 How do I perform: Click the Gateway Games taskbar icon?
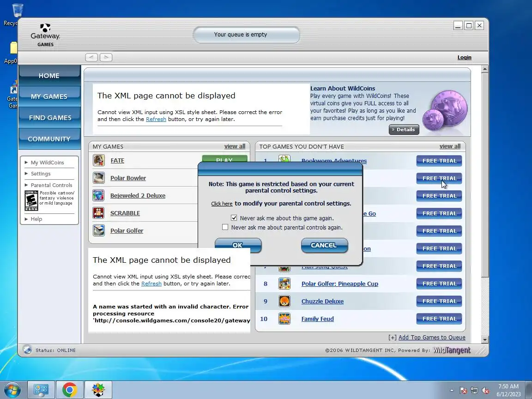[98, 390]
